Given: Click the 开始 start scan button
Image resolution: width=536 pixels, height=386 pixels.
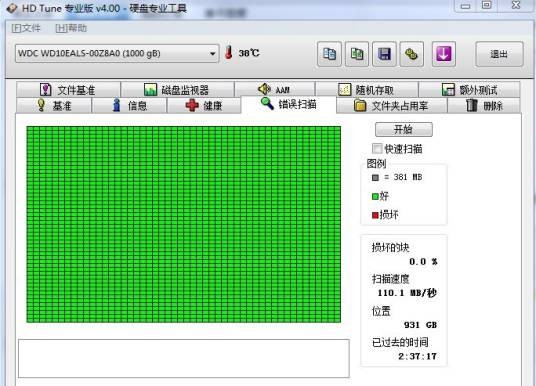Looking at the screenshot, I should (404, 129).
